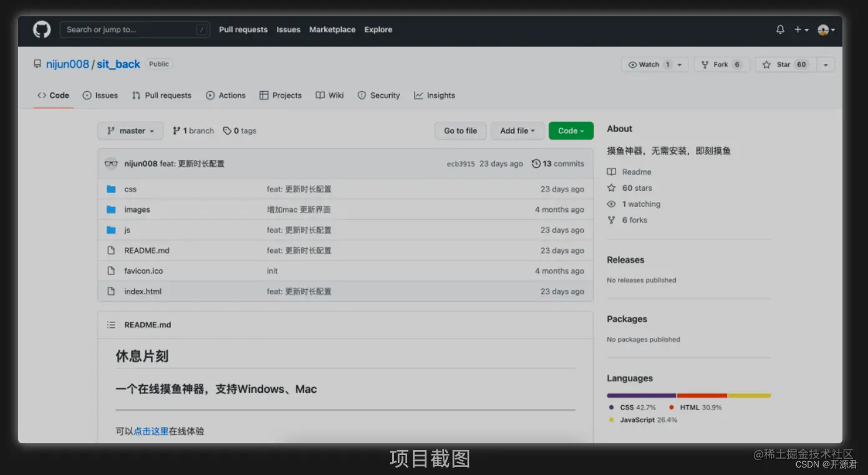
Task: Click the index.html file icon
Action: [x=111, y=291]
